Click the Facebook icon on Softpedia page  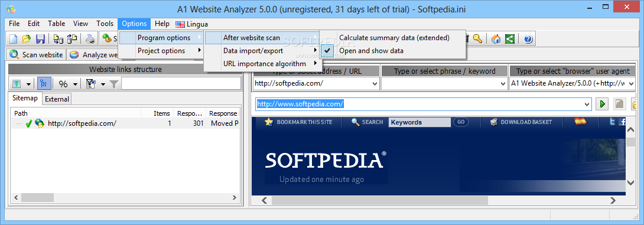pos(622,122)
